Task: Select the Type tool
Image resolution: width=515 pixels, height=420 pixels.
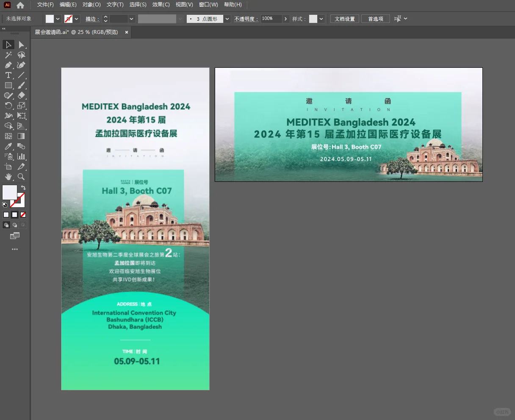Action: 8,75
